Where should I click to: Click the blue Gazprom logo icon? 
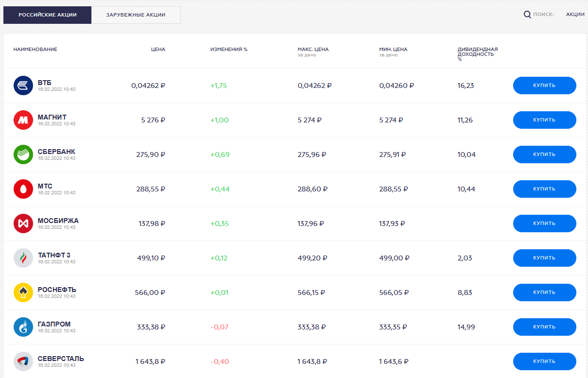click(23, 327)
